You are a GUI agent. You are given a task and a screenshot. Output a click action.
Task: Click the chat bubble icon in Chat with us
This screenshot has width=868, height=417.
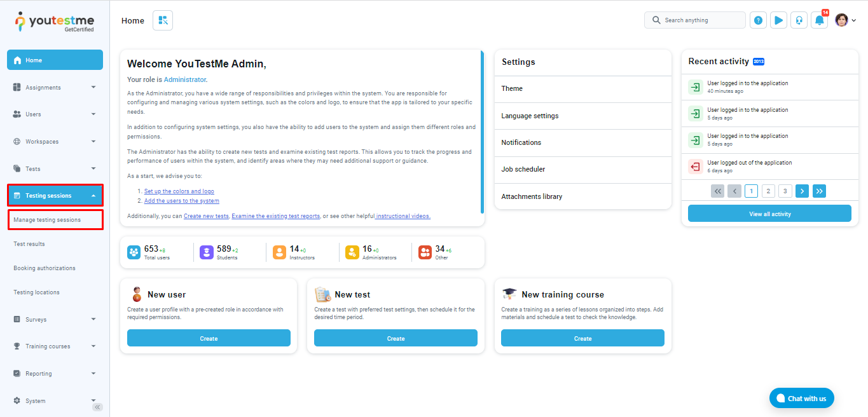click(x=780, y=399)
